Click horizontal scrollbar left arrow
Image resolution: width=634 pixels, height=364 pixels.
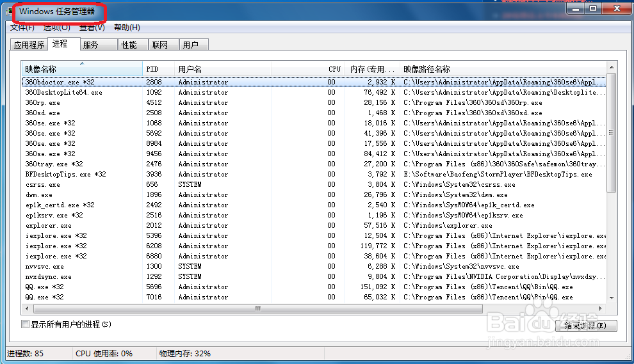coord(27,308)
